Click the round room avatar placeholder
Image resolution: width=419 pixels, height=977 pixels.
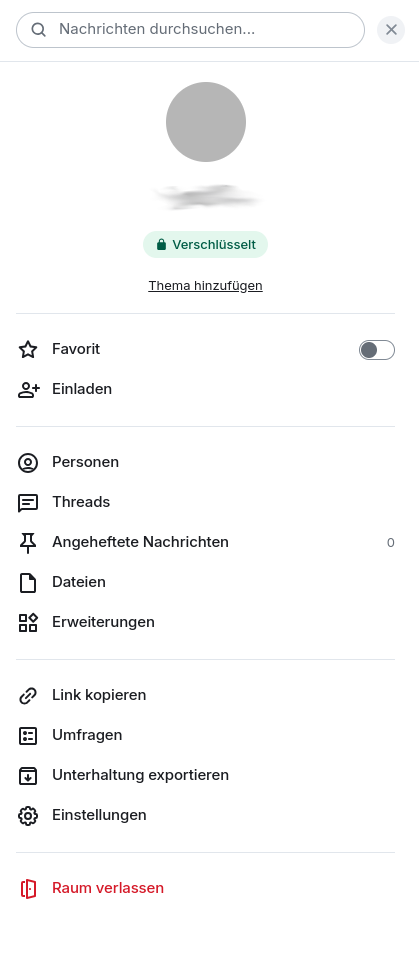(206, 122)
